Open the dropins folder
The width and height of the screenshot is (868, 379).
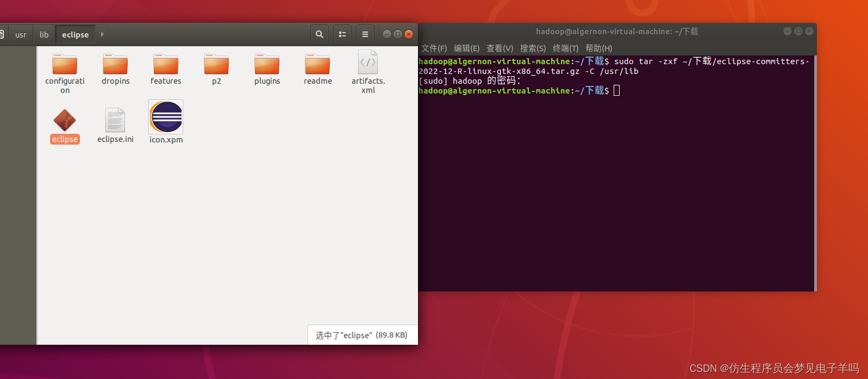tap(115, 64)
